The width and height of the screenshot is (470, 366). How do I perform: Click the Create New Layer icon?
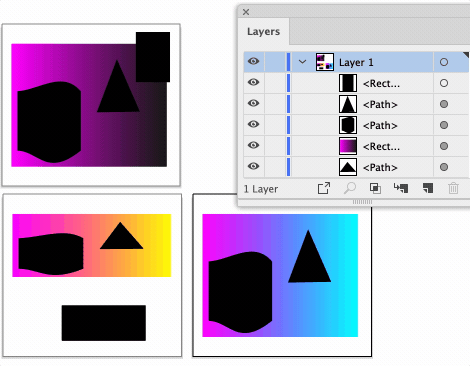click(428, 188)
